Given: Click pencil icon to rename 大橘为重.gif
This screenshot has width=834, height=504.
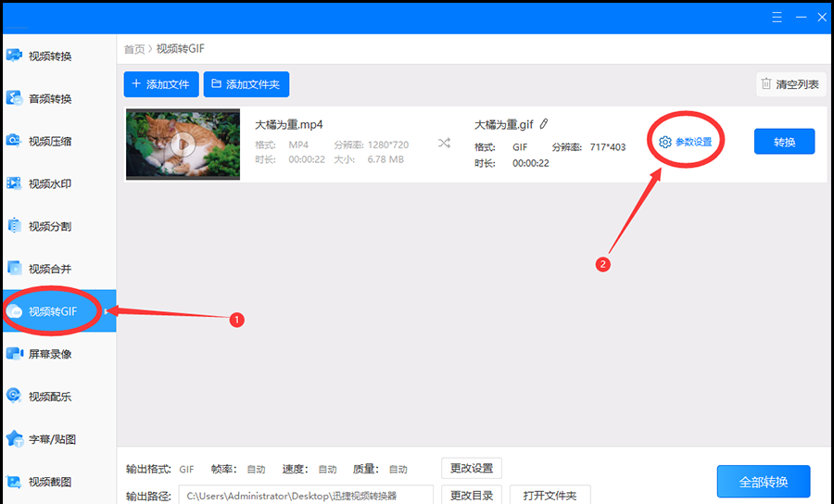Looking at the screenshot, I should (x=544, y=124).
